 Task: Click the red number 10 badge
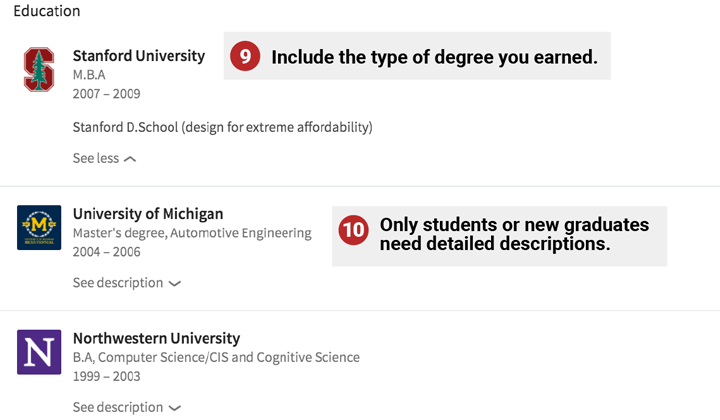pyautogui.click(x=354, y=230)
